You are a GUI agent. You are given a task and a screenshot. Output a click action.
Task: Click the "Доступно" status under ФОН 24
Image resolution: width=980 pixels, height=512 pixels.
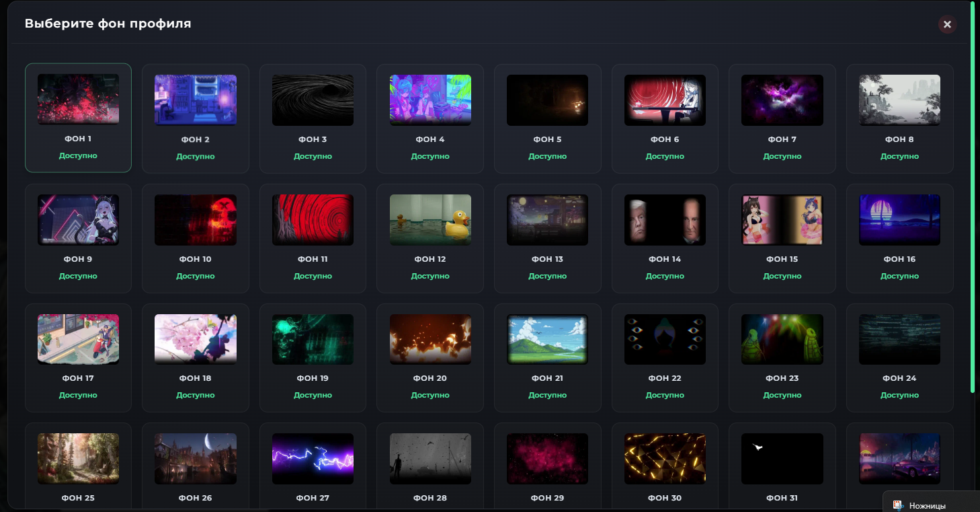click(899, 395)
